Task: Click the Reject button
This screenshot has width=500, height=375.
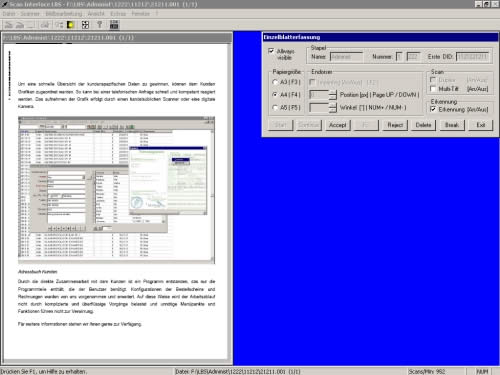Action: point(395,125)
